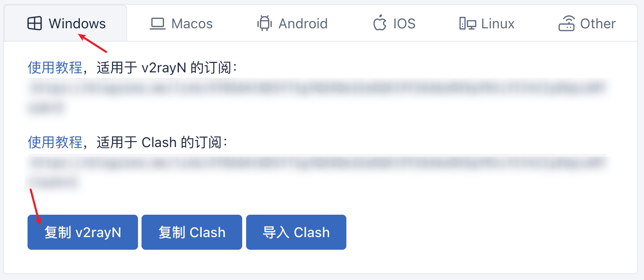This screenshot has height=280, width=644.
Task: Choose the Other tab
Action: coord(587,24)
